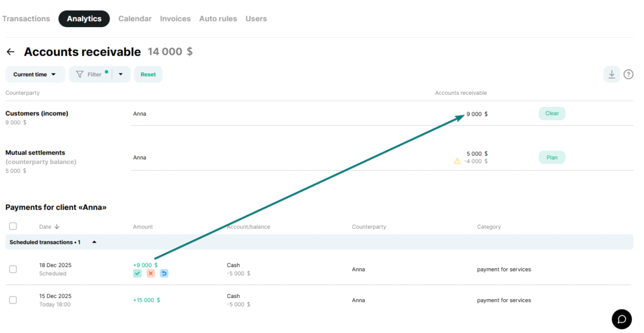This screenshot has height=333, width=644.
Task: Open the Current time dropdown
Action: point(35,74)
